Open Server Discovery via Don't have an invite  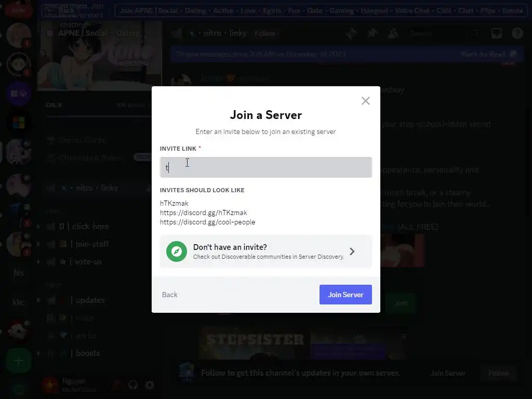tap(265, 251)
